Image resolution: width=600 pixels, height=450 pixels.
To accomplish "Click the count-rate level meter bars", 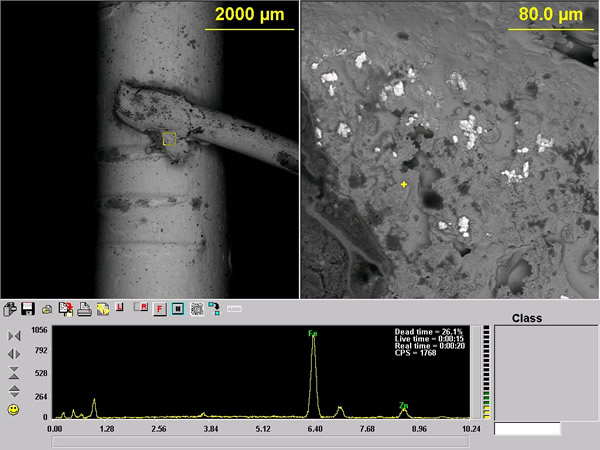I will (486, 372).
